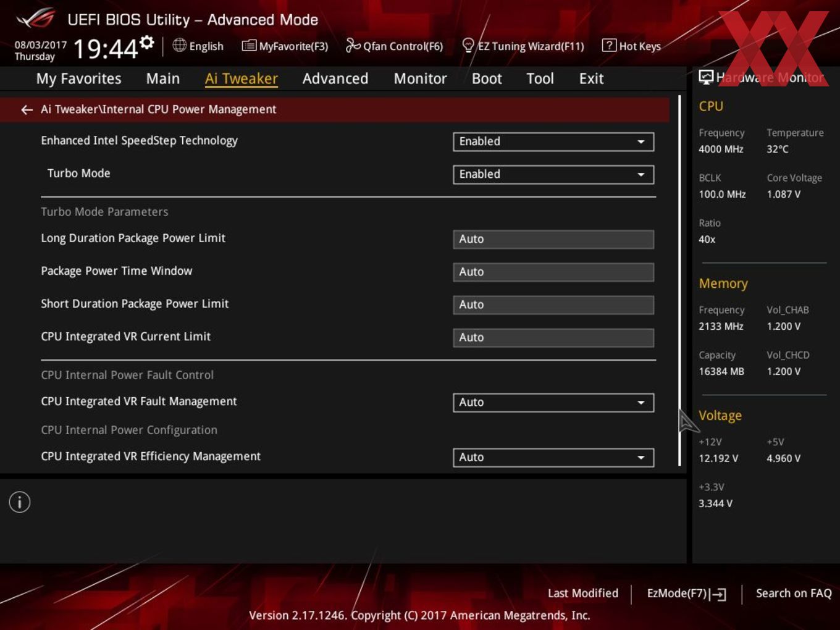840x630 pixels.
Task: Launch EZ Tuning Wizard(F11)
Action: coord(523,46)
